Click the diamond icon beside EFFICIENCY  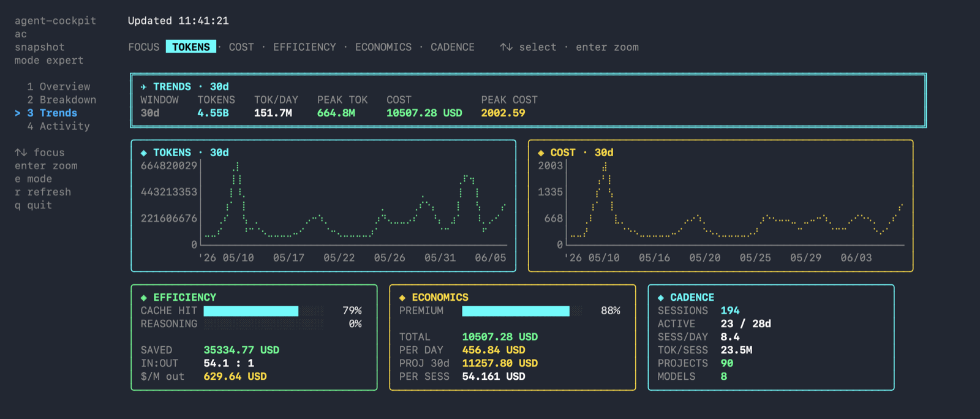pos(143,298)
